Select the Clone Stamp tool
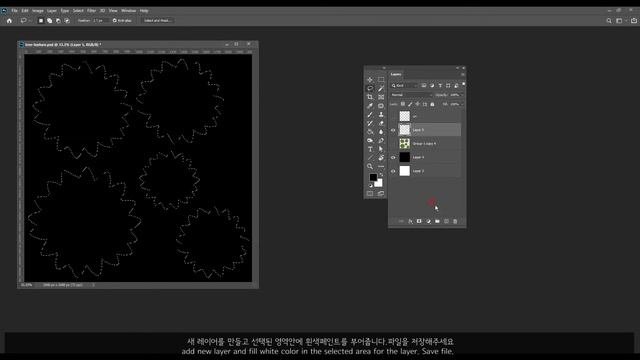Image resolution: width=640 pixels, height=360 pixels. 381,115
